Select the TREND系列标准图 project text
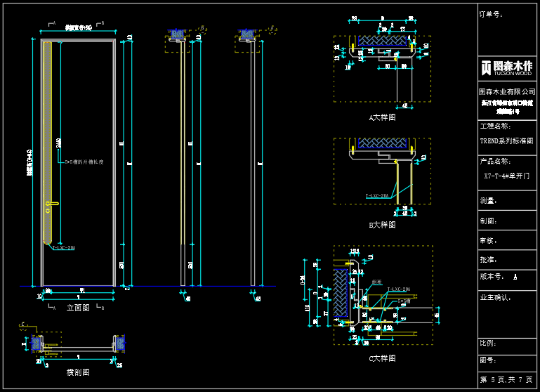The image size is (540, 392). coord(506,141)
